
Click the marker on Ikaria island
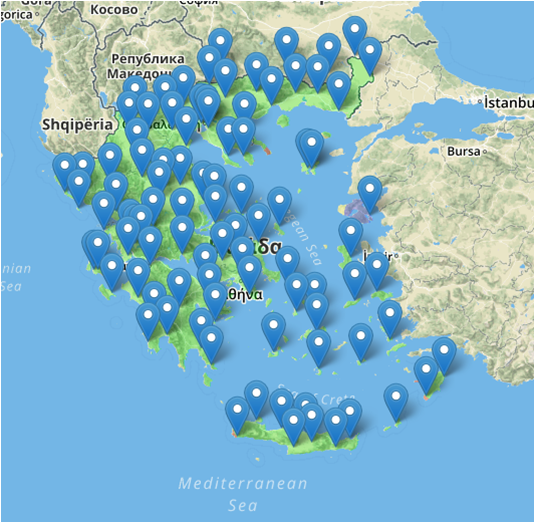355,280
